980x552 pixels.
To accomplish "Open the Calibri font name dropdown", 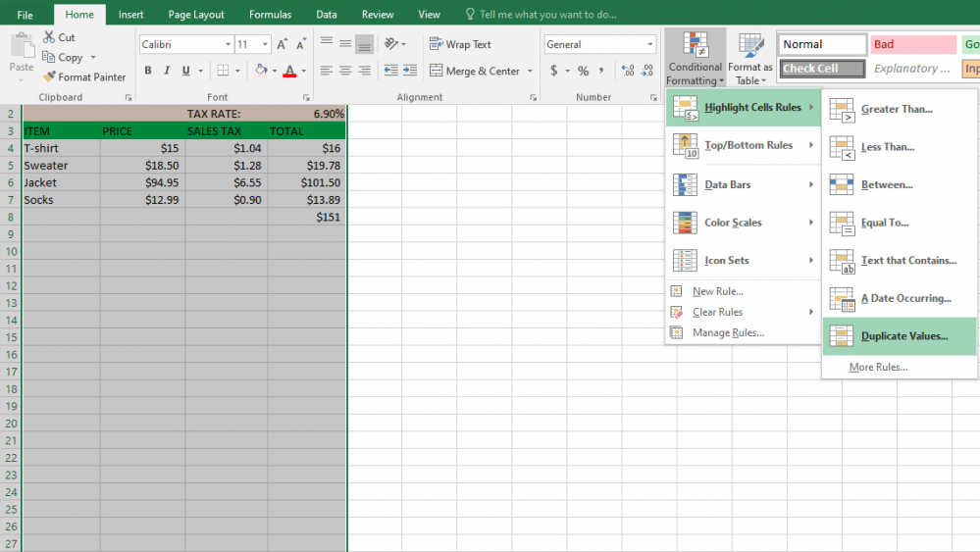I will 228,45.
